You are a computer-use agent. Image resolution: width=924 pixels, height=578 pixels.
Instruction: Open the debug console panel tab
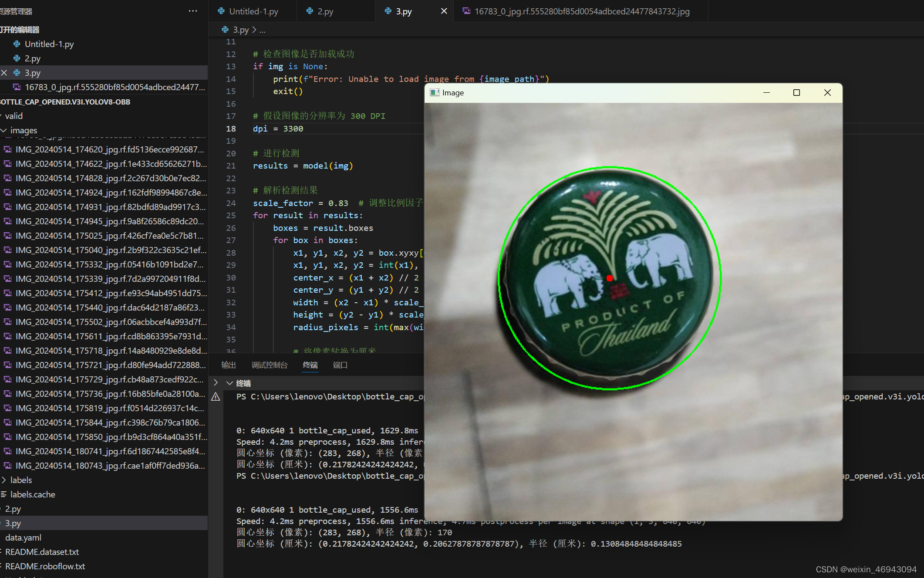[270, 365]
